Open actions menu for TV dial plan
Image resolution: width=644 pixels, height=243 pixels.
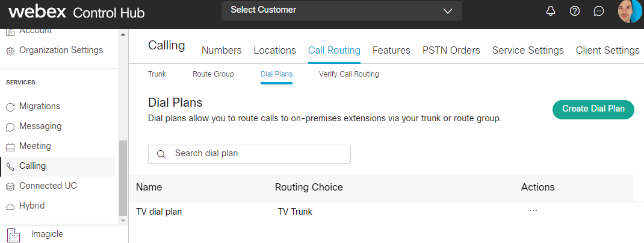(x=533, y=211)
